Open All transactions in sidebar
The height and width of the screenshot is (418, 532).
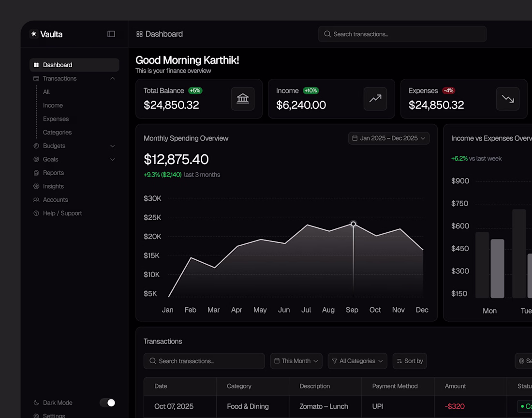(46, 92)
